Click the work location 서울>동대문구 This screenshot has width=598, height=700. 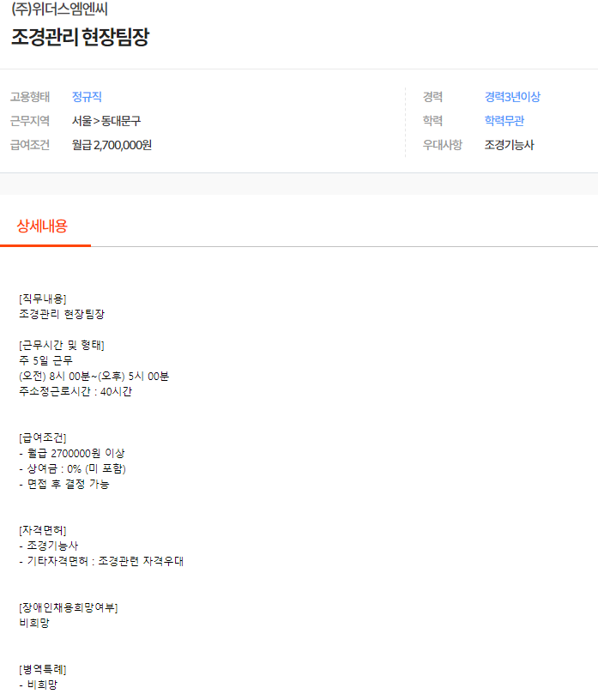(x=106, y=121)
